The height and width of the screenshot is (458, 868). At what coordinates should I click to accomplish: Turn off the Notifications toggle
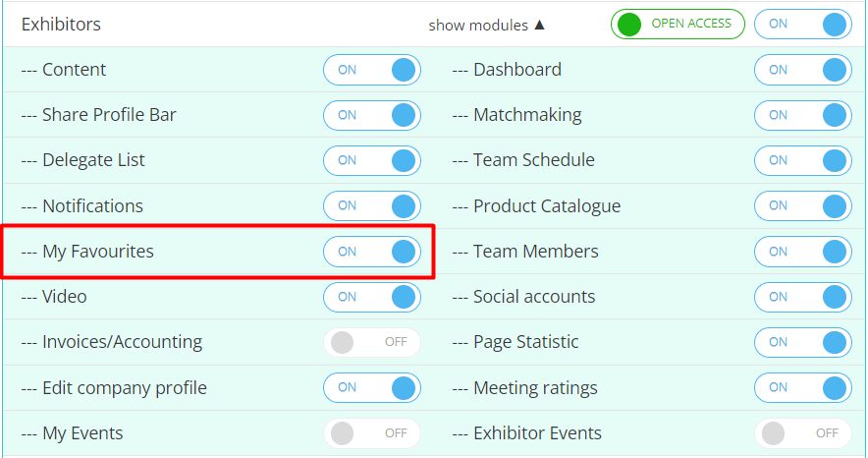pos(371,206)
